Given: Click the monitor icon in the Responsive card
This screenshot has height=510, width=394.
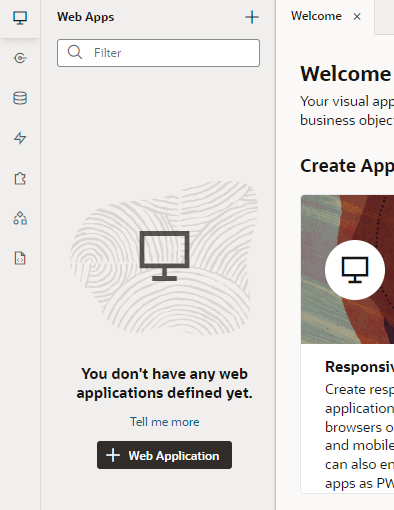Looking at the screenshot, I should [355, 270].
